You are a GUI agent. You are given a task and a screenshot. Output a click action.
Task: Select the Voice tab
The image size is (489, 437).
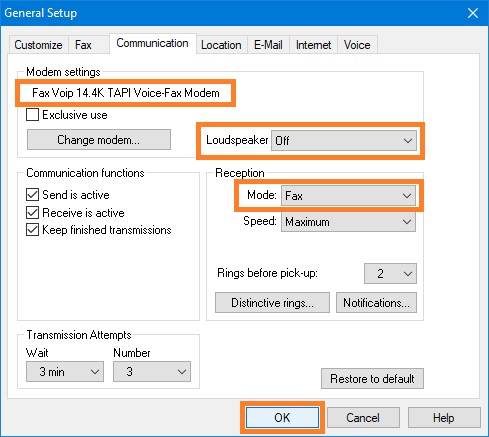(x=357, y=45)
